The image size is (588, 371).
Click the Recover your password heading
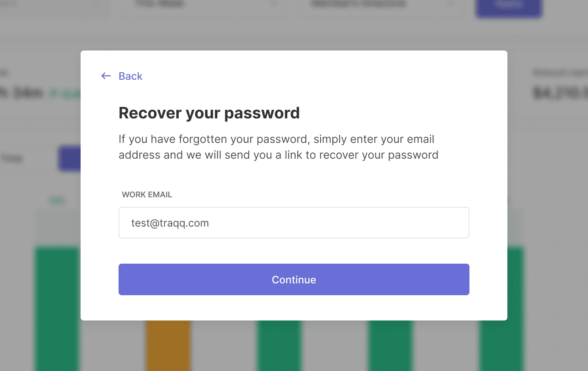[x=209, y=113]
